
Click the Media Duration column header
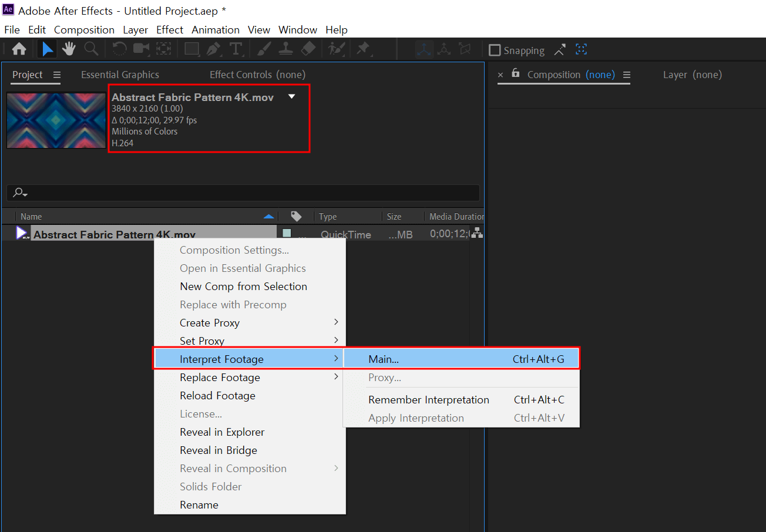point(456,217)
